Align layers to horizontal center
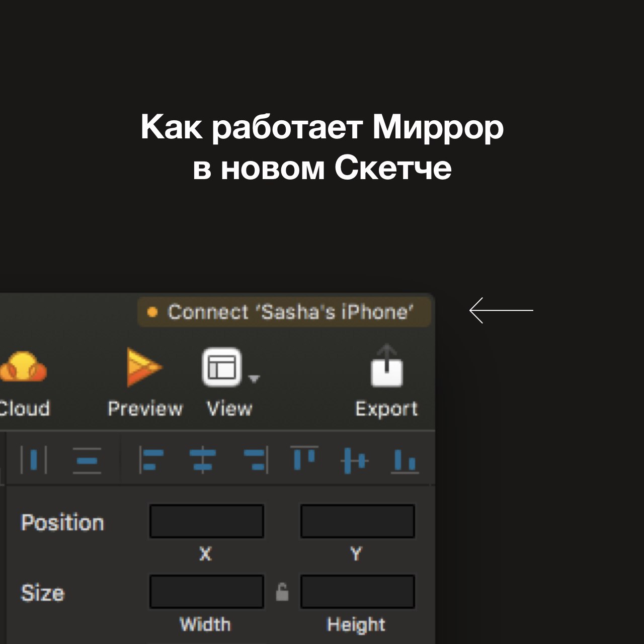Screen dimensions: 644x644 [202, 460]
